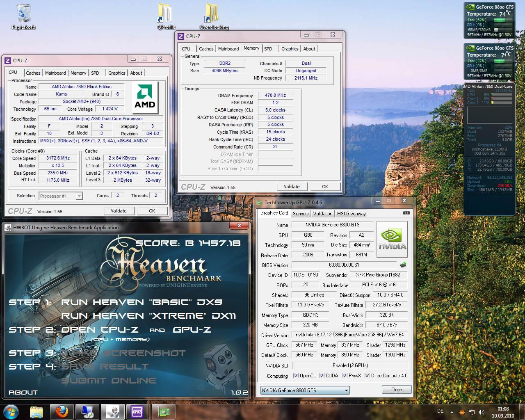Click the NVIDIA logo in GPU-Z
The height and width of the screenshot is (420, 525).
click(x=392, y=239)
